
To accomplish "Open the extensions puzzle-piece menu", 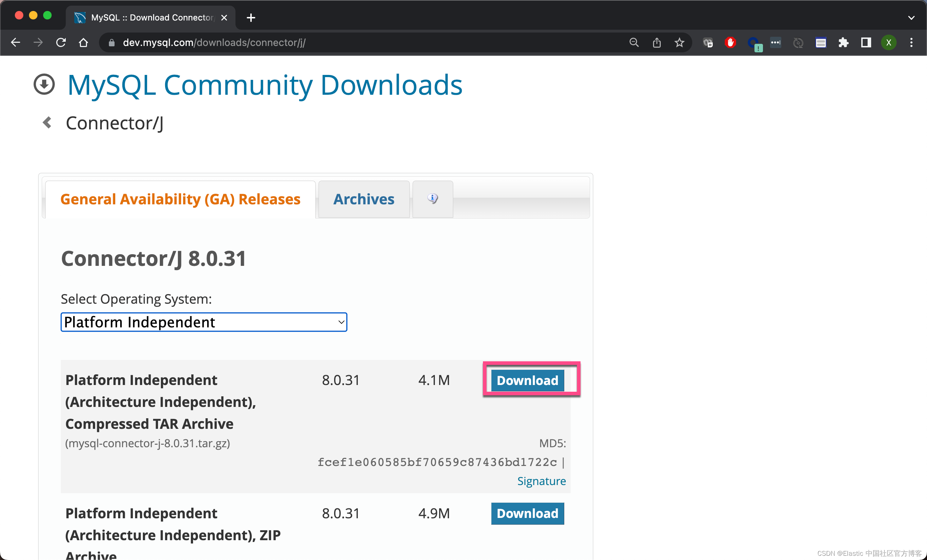I will 844,42.
